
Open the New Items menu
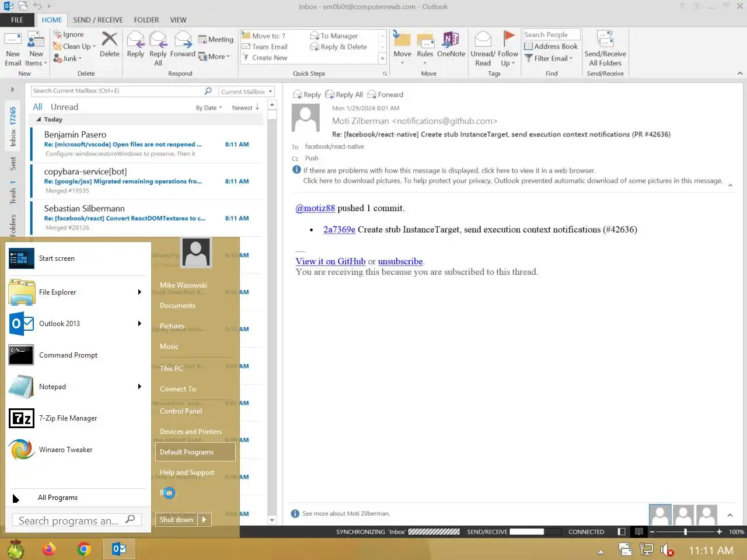[x=36, y=49]
